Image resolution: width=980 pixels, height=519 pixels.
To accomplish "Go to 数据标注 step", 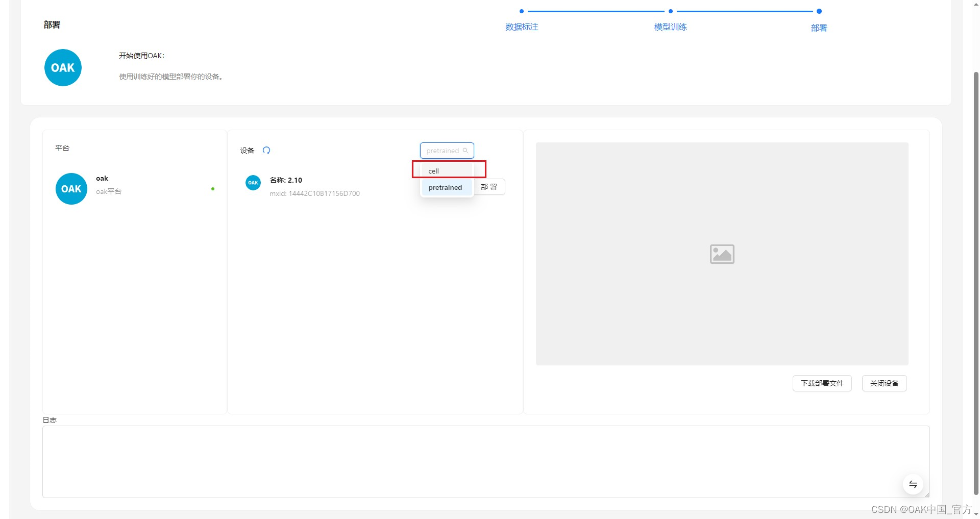I will click(522, 27).
